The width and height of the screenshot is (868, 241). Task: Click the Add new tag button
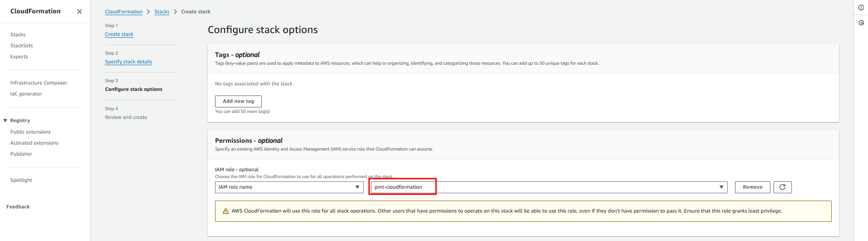(238, 101)
